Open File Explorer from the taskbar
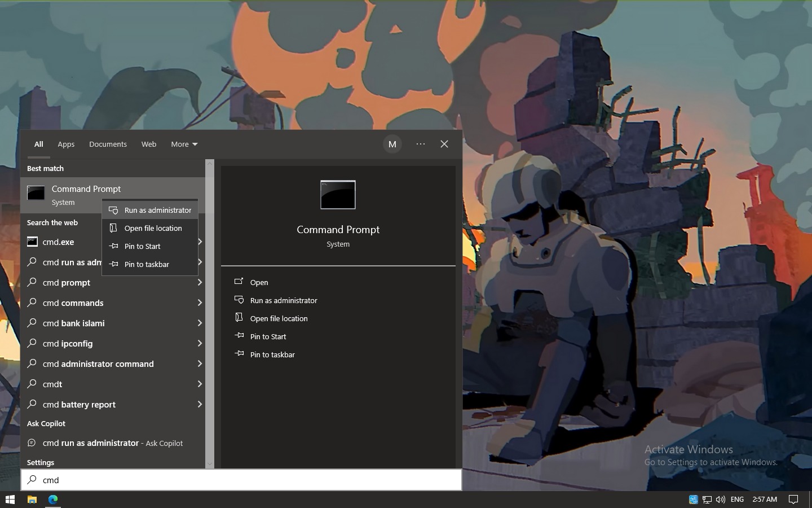 (x=32, y=500)
